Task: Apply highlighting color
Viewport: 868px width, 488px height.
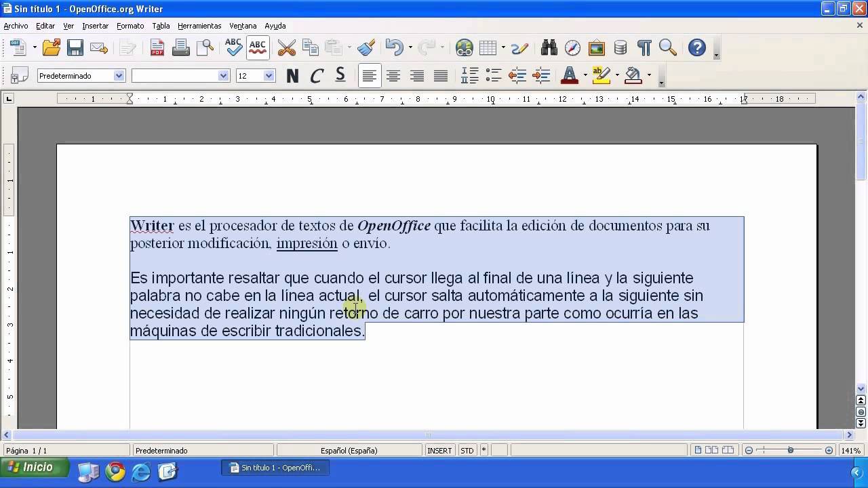Action: (x=600, y=76)
